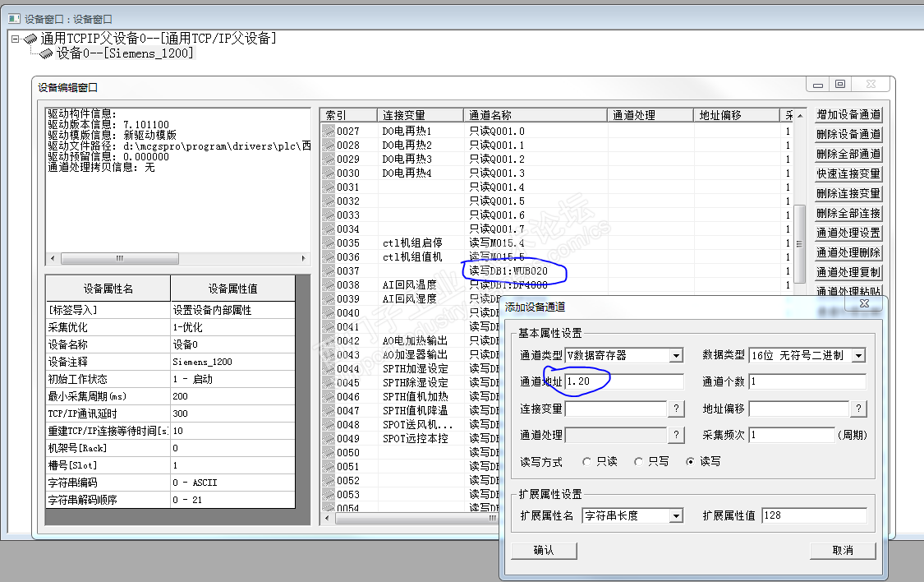Viewport: 924px width, 582px height.
Task: Click the 索引 column header
Action: click(348, 116)
